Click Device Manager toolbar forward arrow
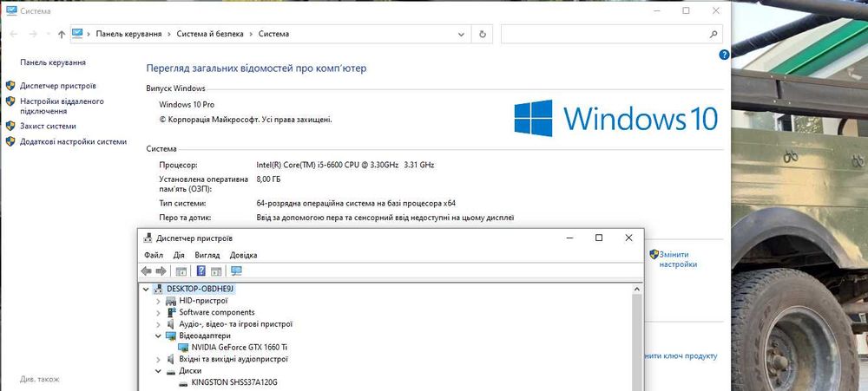This screenshot has width=868, height=391. pos(161,271)
